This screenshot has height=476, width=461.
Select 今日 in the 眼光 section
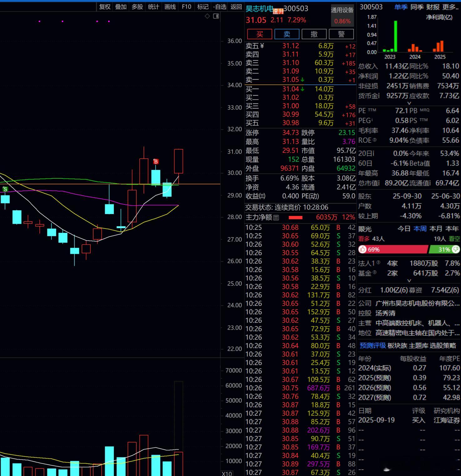[404, 229]
